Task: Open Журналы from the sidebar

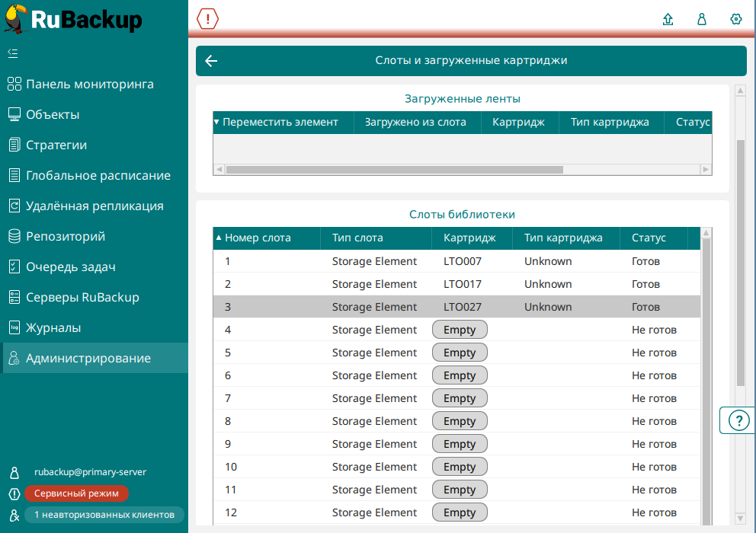Action: tap(53, 327)
